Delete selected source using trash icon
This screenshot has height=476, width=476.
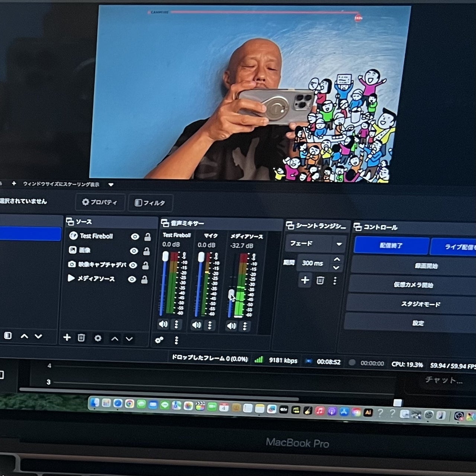click(81, 338)
